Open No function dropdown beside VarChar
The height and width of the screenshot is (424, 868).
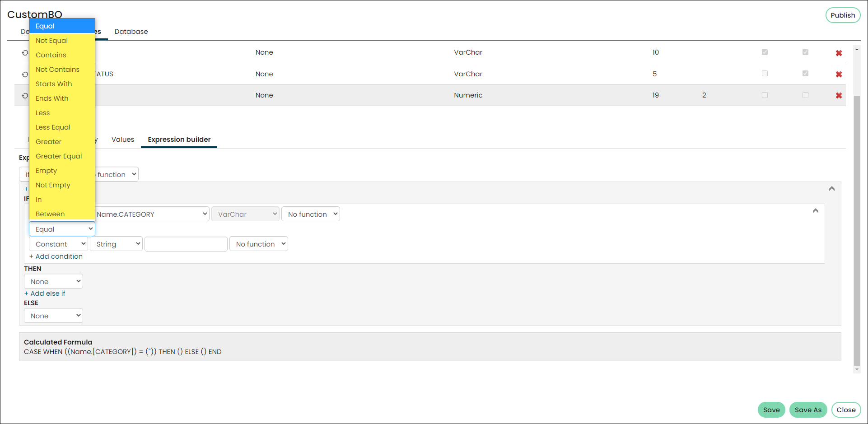pyautogui.click(x=311, y=214)
